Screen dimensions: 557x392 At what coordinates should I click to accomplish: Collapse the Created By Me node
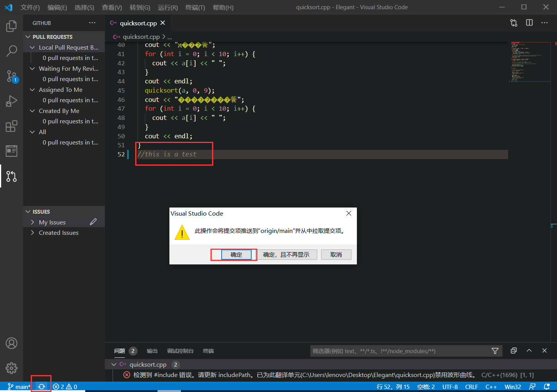point(32,111)
